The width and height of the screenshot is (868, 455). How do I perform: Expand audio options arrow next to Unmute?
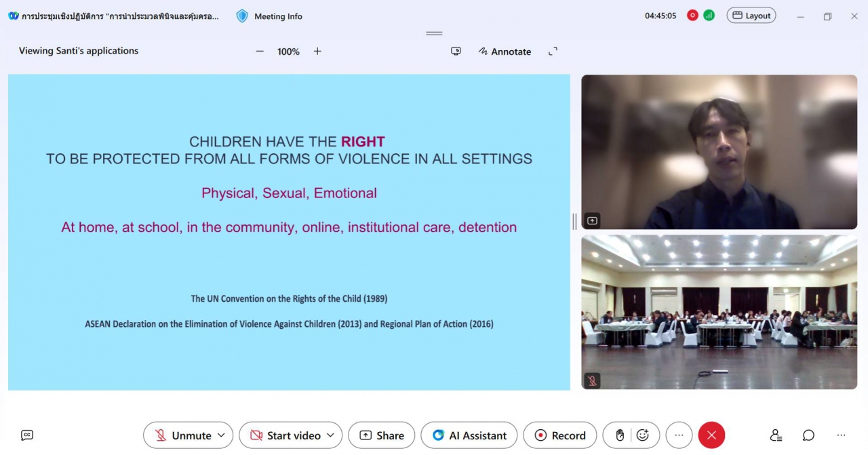point(221,435)
